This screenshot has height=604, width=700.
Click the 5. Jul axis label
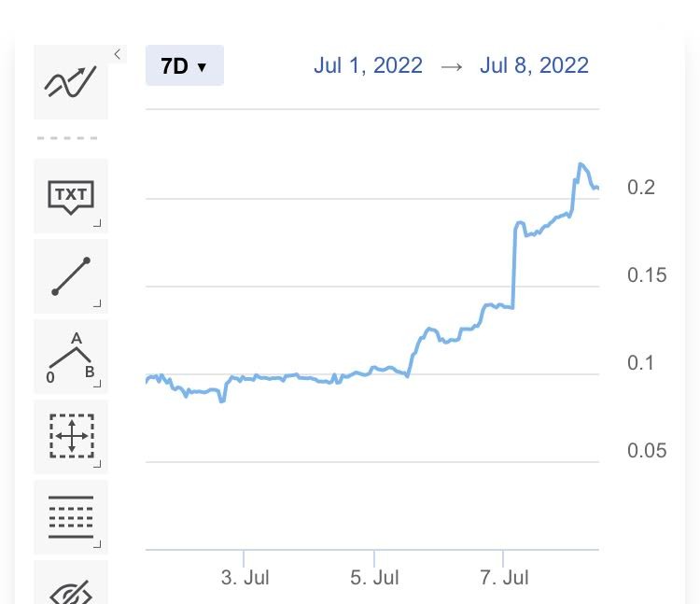(374, 577)
